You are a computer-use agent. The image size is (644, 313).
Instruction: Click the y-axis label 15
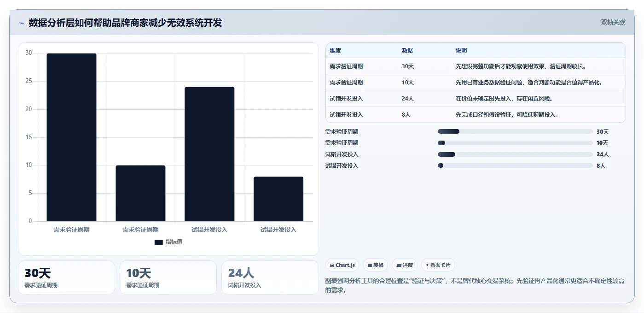coord(29,137)
